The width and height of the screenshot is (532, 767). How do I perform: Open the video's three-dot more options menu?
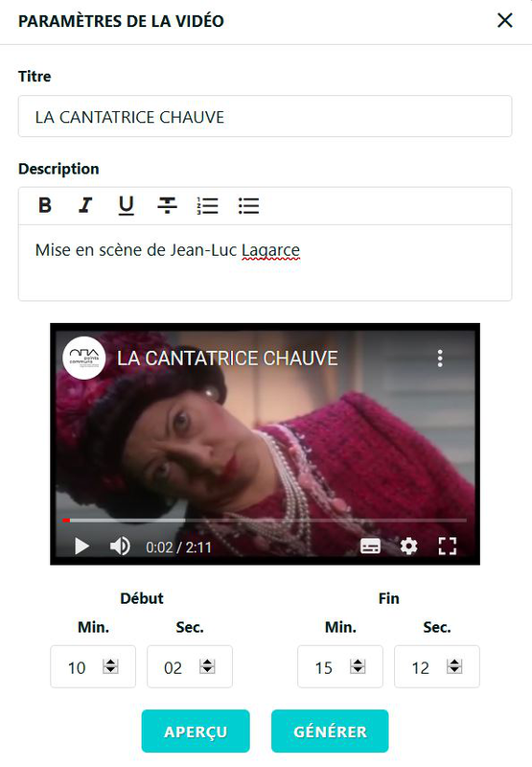coord(440,359)
